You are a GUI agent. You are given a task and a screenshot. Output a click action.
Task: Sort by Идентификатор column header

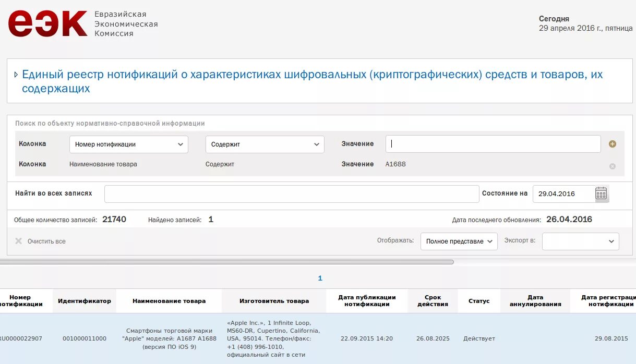[x=85, y=301]
